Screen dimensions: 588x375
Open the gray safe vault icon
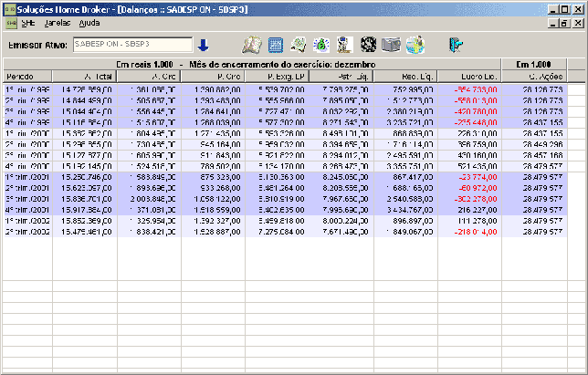coord(391,45)
